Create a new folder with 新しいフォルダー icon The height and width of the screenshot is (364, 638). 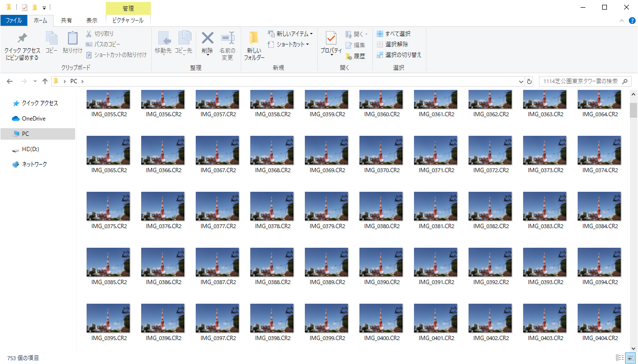pos(254,38)
